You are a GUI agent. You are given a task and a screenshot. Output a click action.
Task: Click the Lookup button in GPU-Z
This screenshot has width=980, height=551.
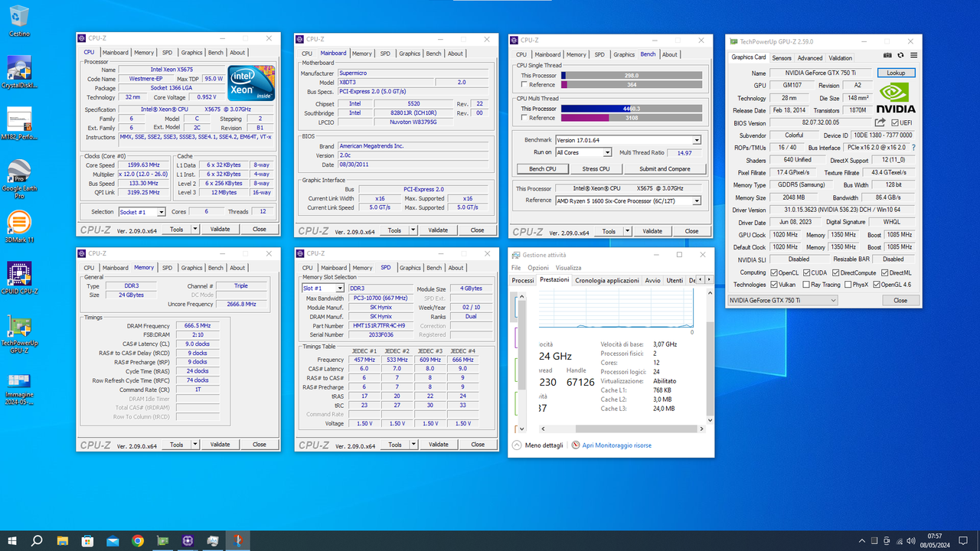[896, 73]
